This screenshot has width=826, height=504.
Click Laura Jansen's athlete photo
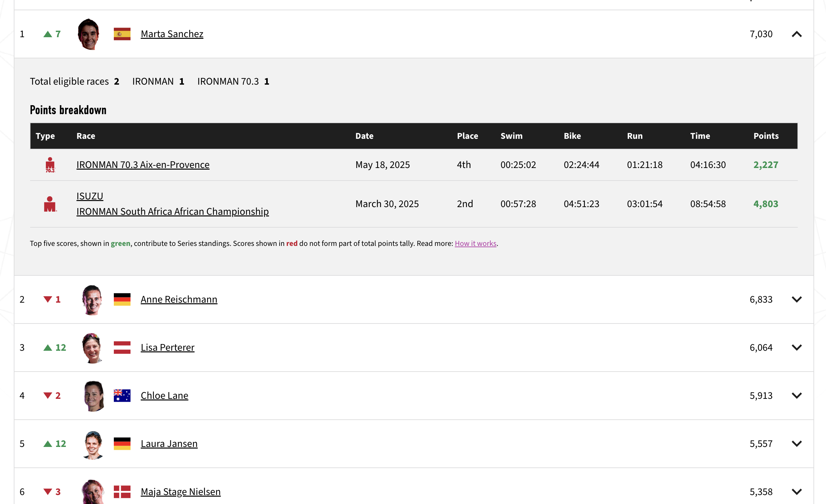[93, 445]
